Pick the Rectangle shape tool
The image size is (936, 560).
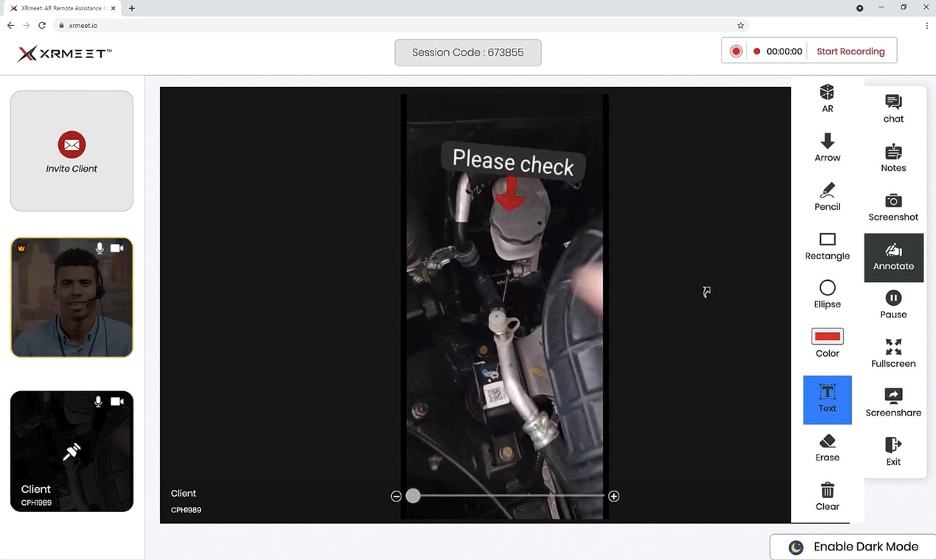click(827, 246)
